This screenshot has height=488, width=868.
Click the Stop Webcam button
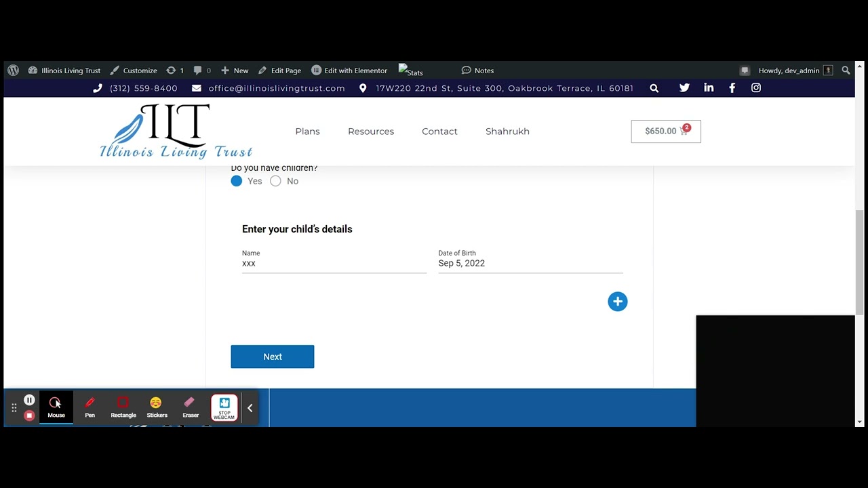pos(224,408)
